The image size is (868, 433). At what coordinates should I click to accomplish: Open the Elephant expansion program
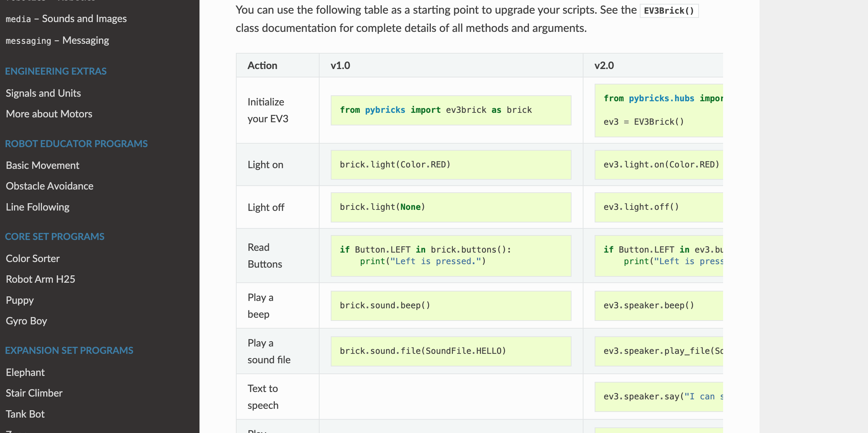25,372
